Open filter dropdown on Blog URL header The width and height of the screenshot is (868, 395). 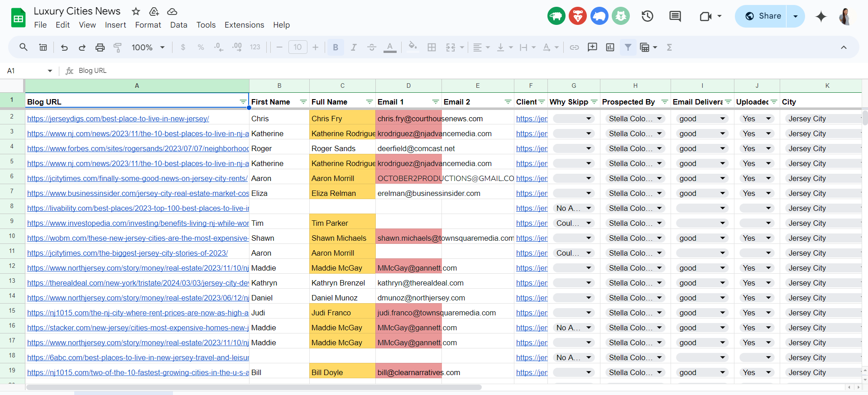click(243, 102)
